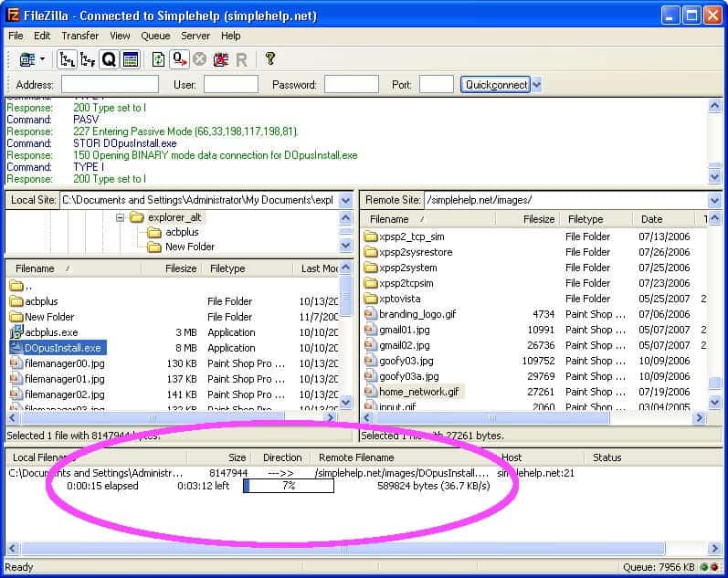728x578 pixels.
Task: Open the Remote Site path dropdown
Action: (x=714, y=201)
